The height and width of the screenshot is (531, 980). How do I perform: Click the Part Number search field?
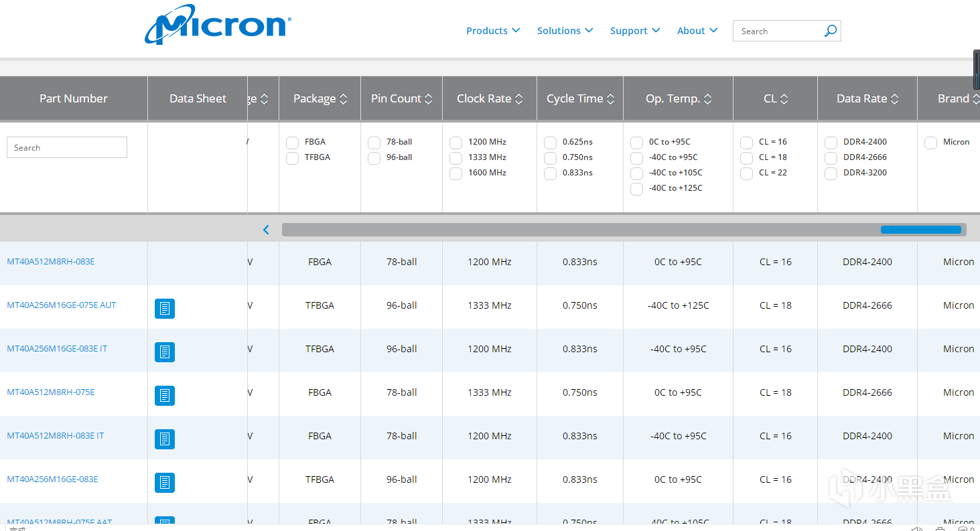click(x=67, y=147)
